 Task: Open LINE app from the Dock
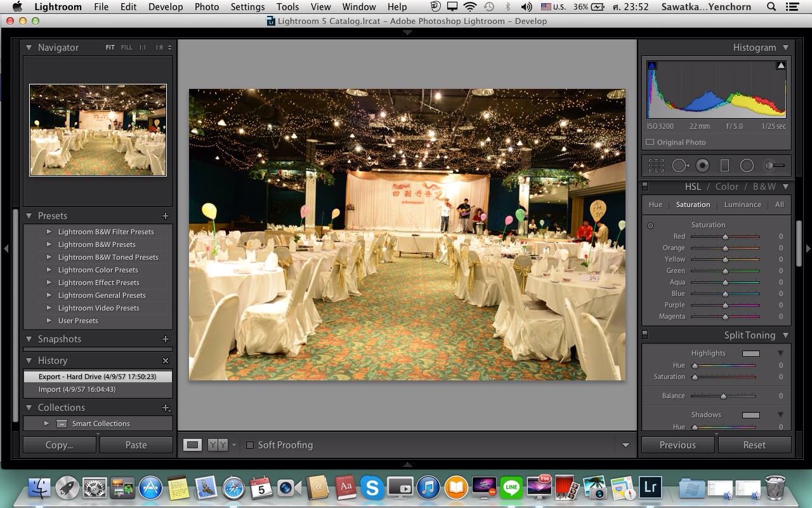tap(511, 488)
